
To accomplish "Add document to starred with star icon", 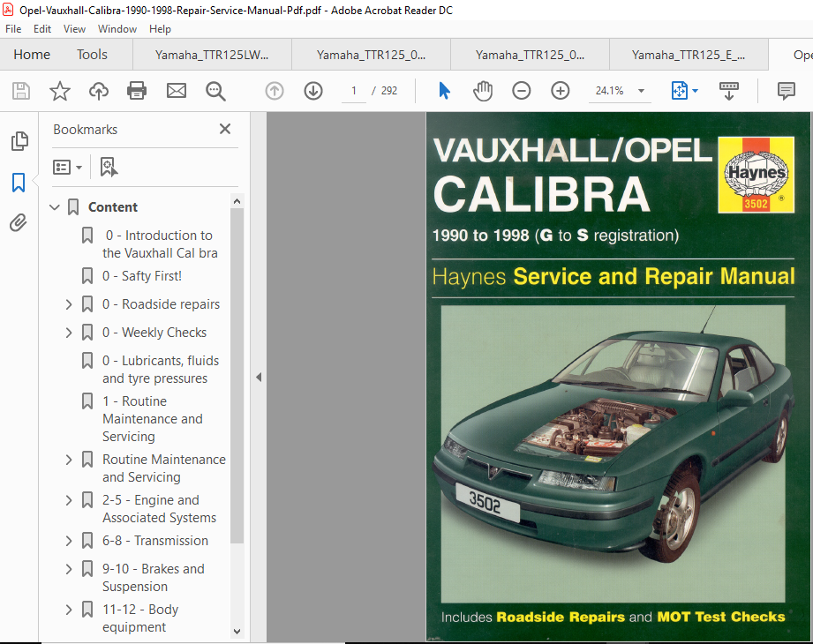I will click(60, 91).
